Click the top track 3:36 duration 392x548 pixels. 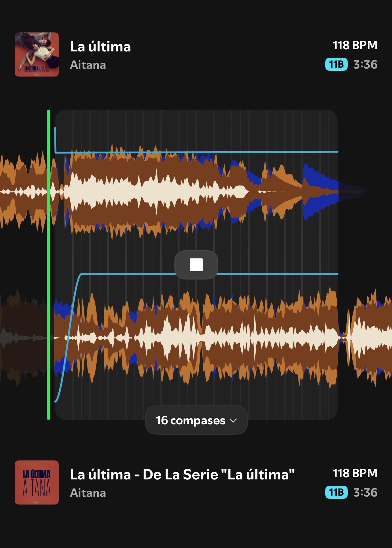point(365,65)
